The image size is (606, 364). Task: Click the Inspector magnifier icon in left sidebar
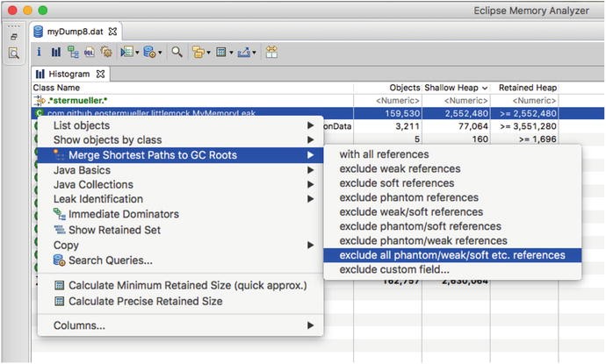(x=14, y=54)
